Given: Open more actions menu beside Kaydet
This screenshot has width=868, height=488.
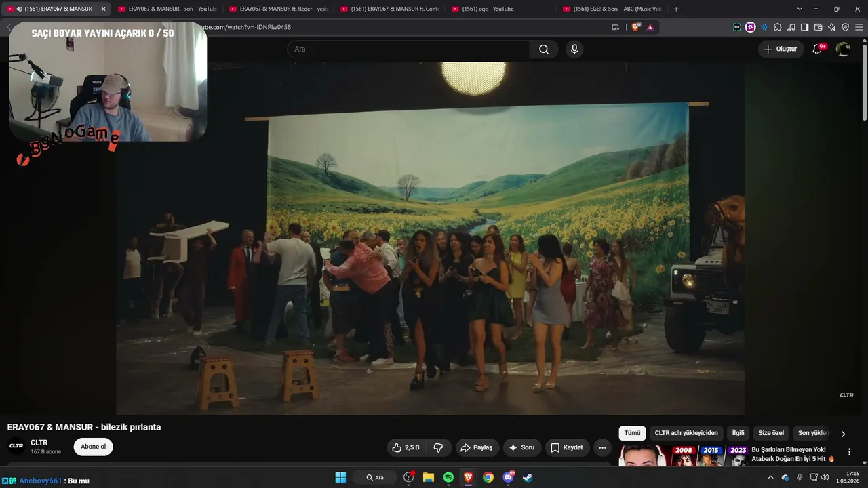Looking at the screenshot, I should tap(602, 447).
